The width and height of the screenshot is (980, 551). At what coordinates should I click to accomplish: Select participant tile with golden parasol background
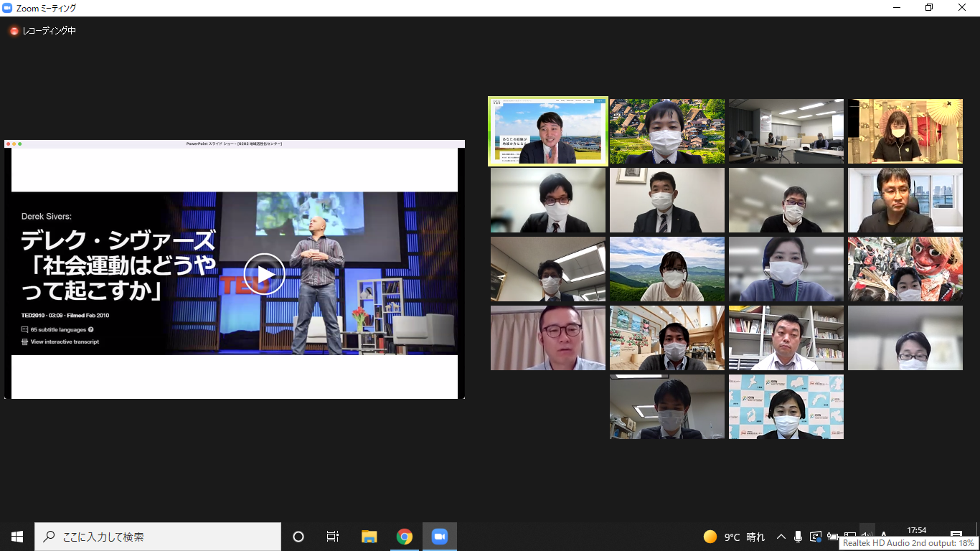click(905, 131)
